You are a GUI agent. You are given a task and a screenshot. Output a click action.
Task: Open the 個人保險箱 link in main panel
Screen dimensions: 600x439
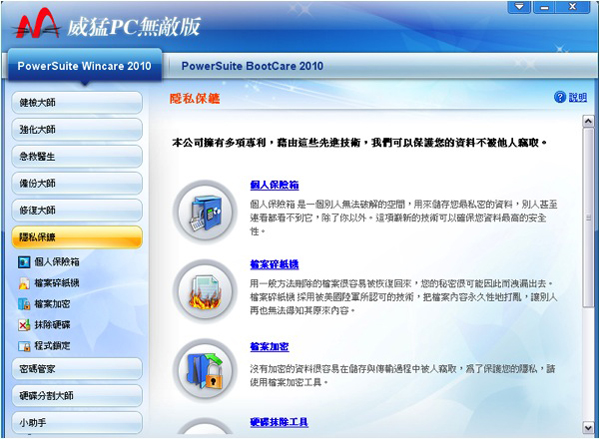[274, 185]
